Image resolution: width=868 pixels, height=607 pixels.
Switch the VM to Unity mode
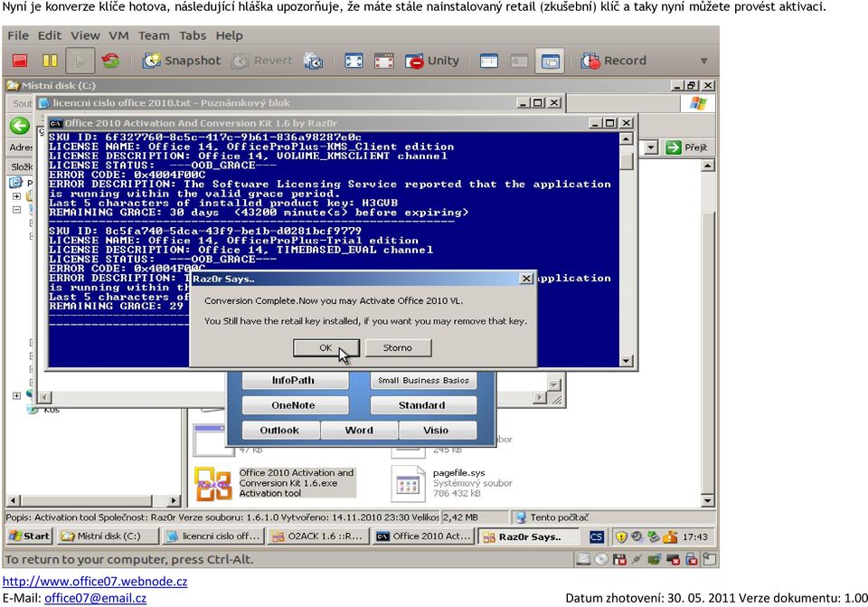[432, 61]
